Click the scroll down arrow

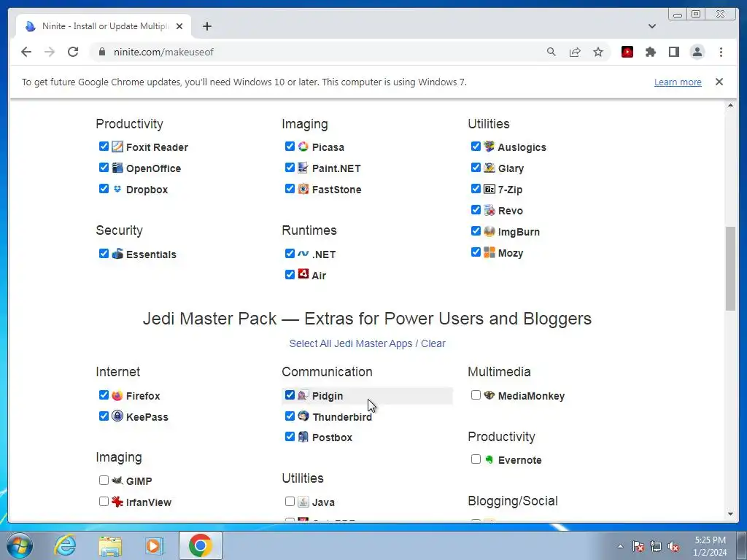point(730,514)
